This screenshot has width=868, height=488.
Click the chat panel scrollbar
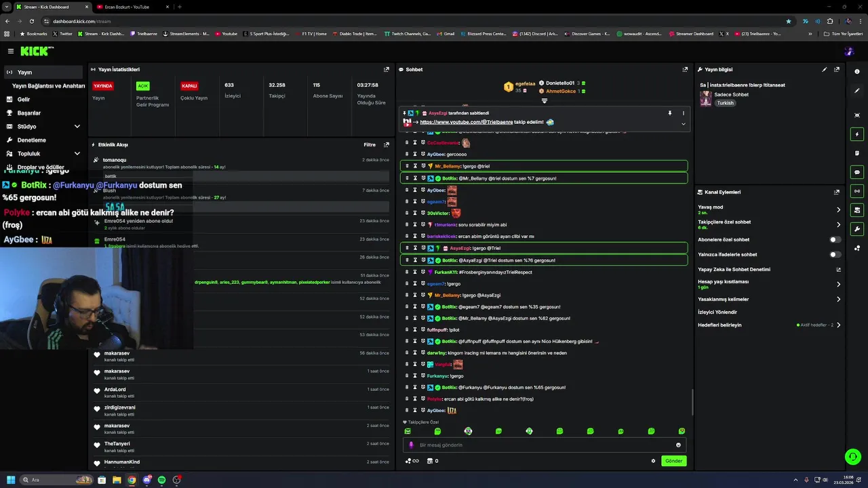coord(692,403)
